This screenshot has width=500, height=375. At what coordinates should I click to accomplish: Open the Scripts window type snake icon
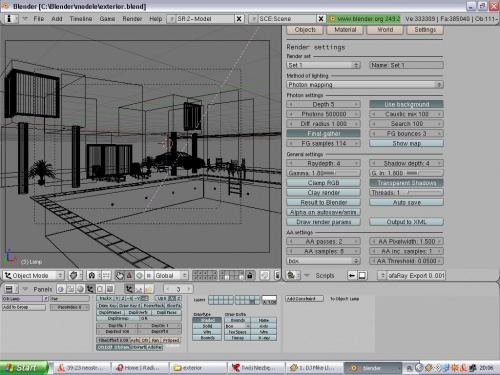pos(291,275)
